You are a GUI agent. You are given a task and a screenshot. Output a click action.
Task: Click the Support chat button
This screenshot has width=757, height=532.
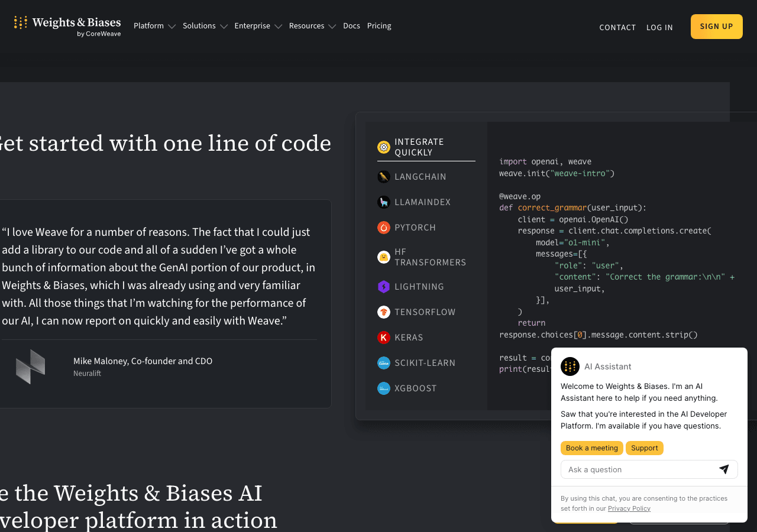(645, 448)
